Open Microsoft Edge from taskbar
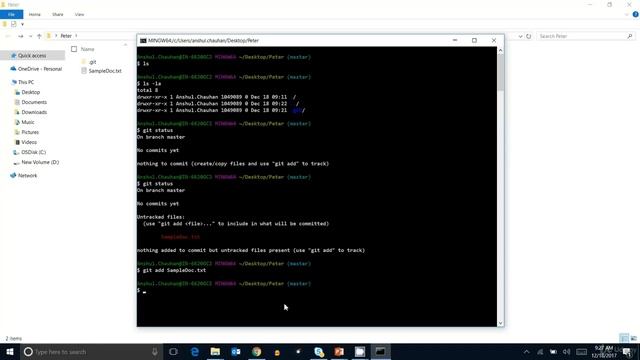 pos(195,351)
